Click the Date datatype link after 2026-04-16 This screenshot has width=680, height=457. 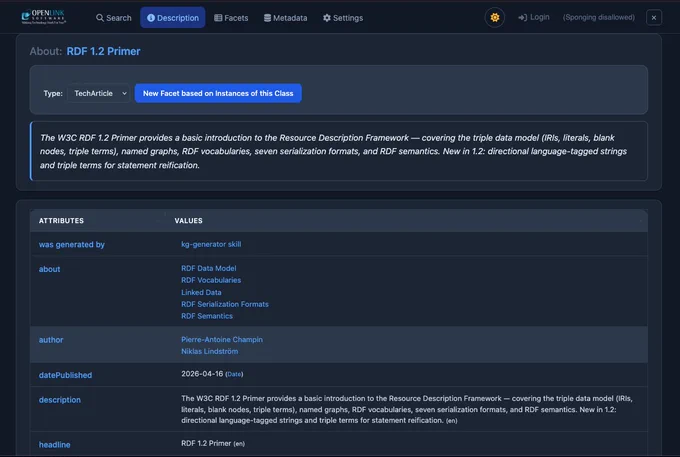pyautogui.click(x=234, y=374)
